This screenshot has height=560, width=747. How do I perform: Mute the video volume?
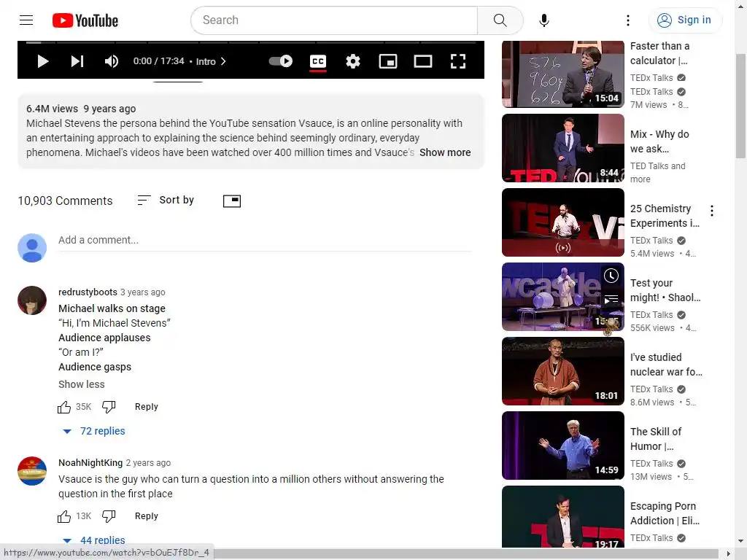(112, 61)
